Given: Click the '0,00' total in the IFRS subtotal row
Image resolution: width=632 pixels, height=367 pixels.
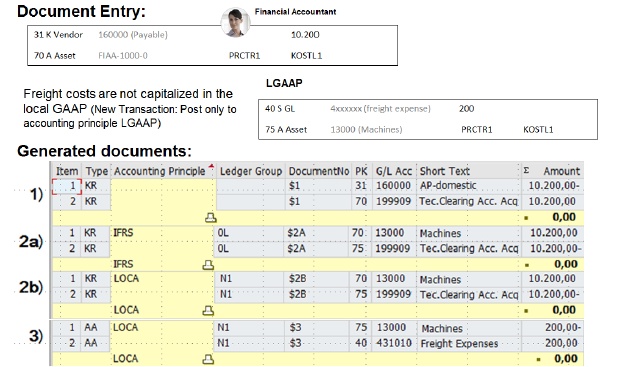Looking at the screenshot, I should pyautogui.click(x=565, y=264).
